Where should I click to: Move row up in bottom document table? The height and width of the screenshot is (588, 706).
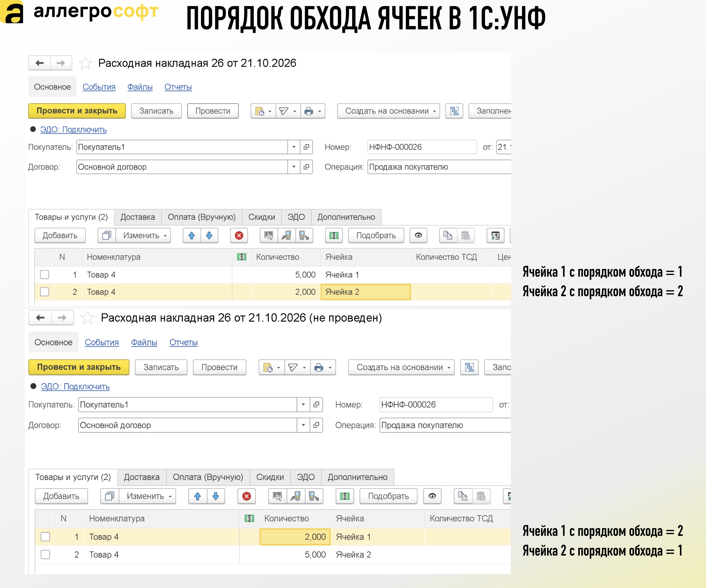[198, 496]
